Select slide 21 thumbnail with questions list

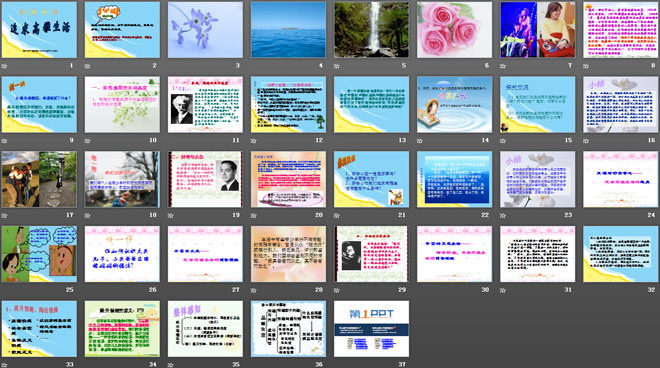pos(372,179)
